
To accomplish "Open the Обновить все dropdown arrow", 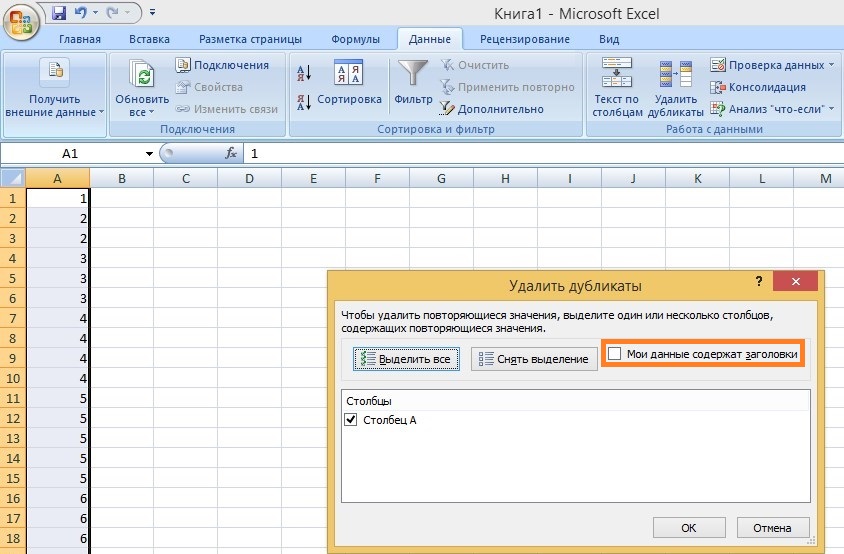I will pos(151,112).
